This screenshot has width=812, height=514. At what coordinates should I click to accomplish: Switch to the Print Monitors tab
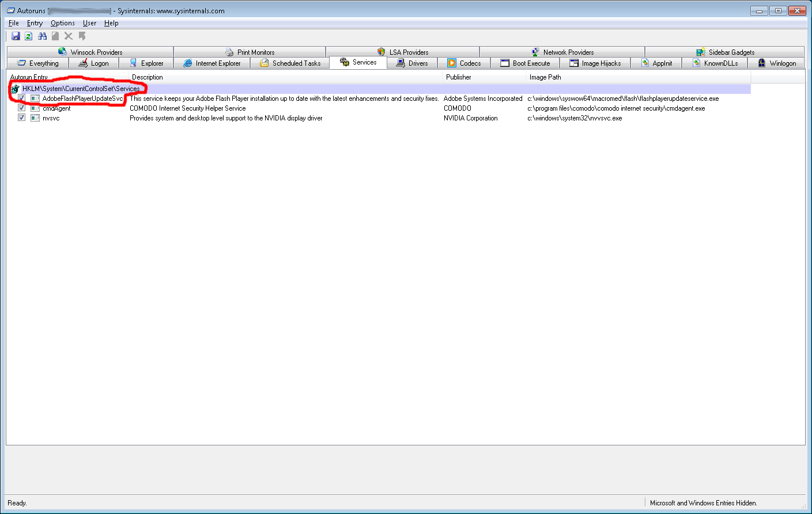pyautogui.click(x=250, y=52)
